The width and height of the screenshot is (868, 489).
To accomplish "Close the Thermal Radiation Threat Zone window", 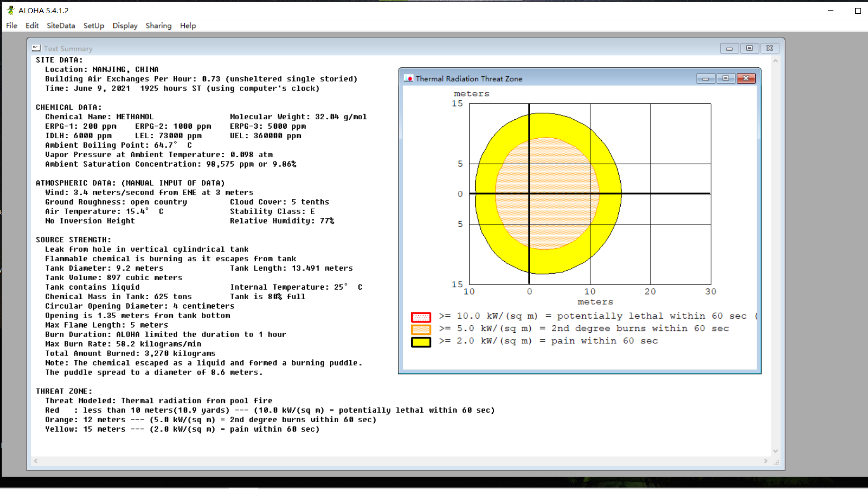I will 746,79.
